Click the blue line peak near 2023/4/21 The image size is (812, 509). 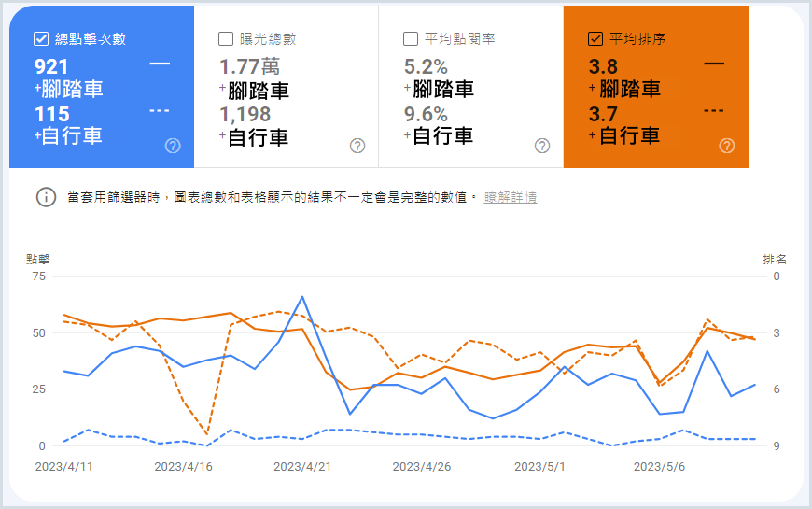coord(302,297)
